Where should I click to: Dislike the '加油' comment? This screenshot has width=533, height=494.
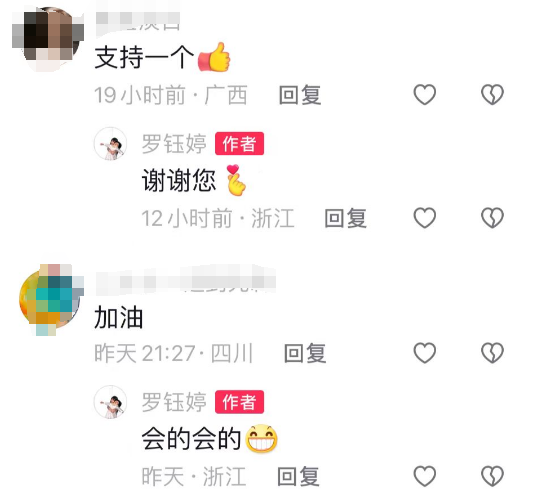(x=492, y=353)
